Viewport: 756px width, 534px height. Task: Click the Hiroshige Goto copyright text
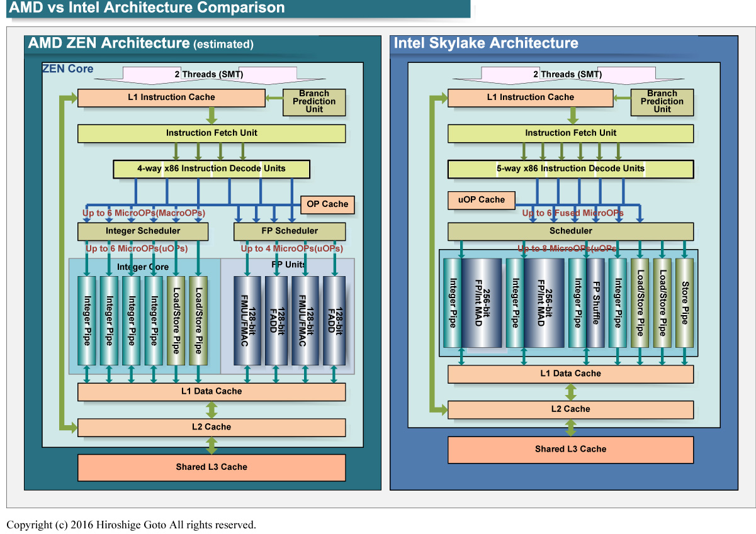point(131,525)
